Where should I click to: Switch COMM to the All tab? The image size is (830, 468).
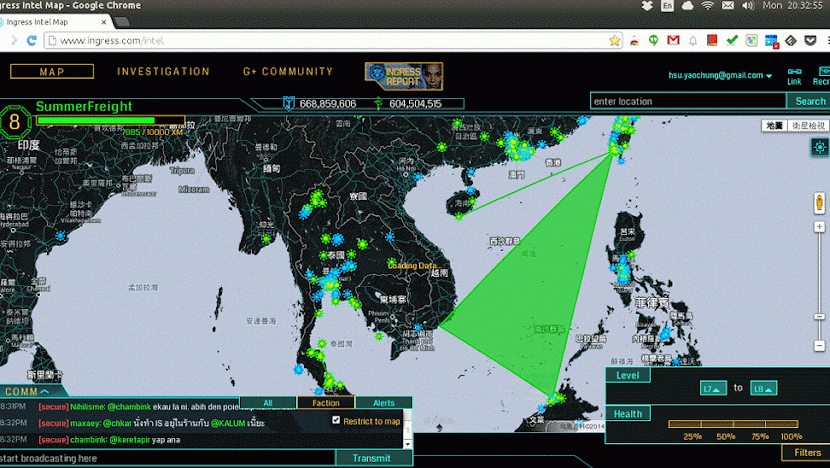[268, 403]
